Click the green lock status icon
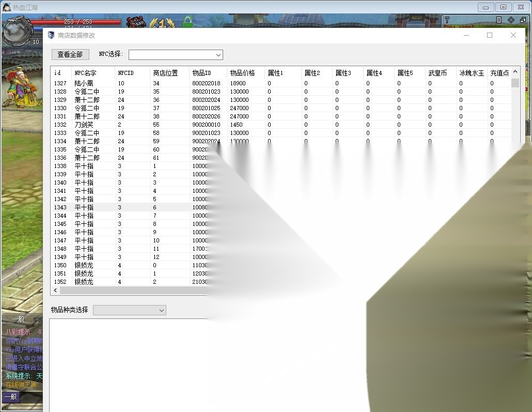 coord(187,22)
